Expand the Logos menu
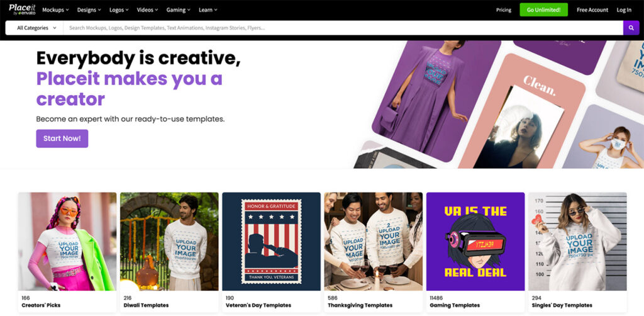Screen dimensions: 644x316 [x=119, y=10]
